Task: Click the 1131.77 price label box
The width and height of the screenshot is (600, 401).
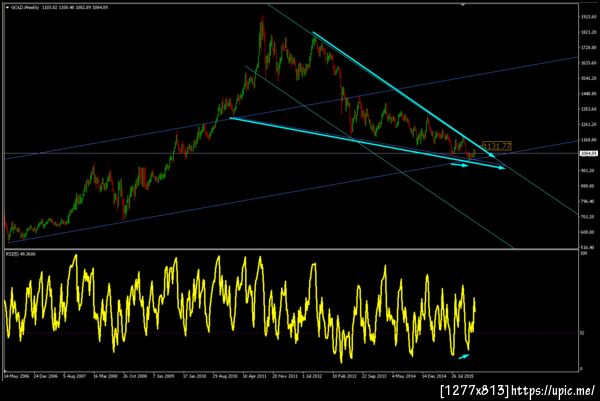Action: pyautogui.click(x=497, y=146)
